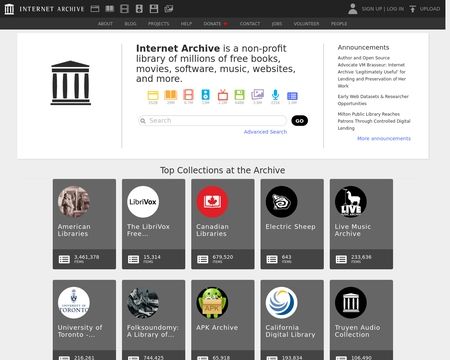Open the Audio speaker icon in top bar

tap(139, 9)
